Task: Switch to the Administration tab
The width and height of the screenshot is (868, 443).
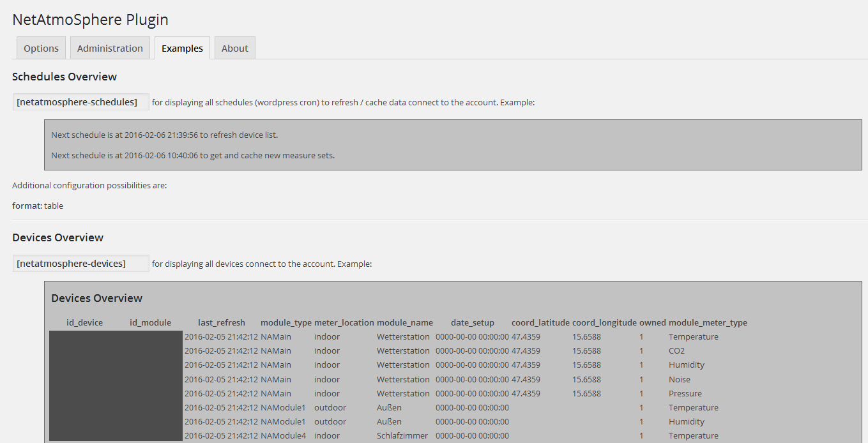Action: point(110,48)
